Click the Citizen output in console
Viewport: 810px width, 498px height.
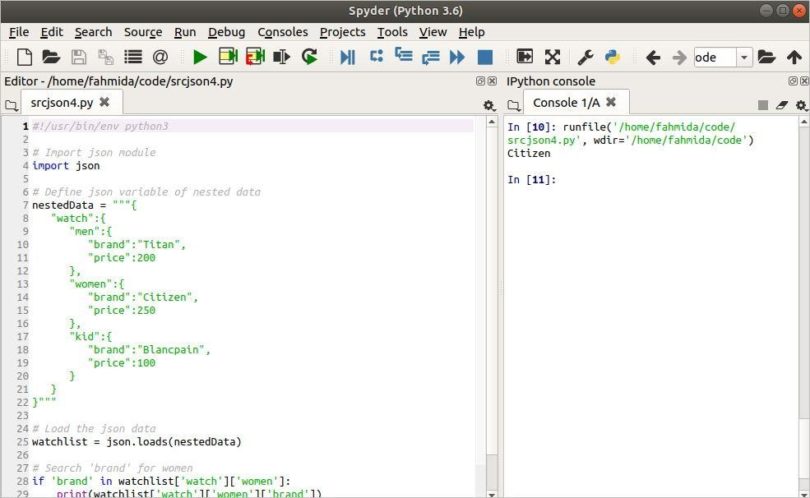pos(528,153)
